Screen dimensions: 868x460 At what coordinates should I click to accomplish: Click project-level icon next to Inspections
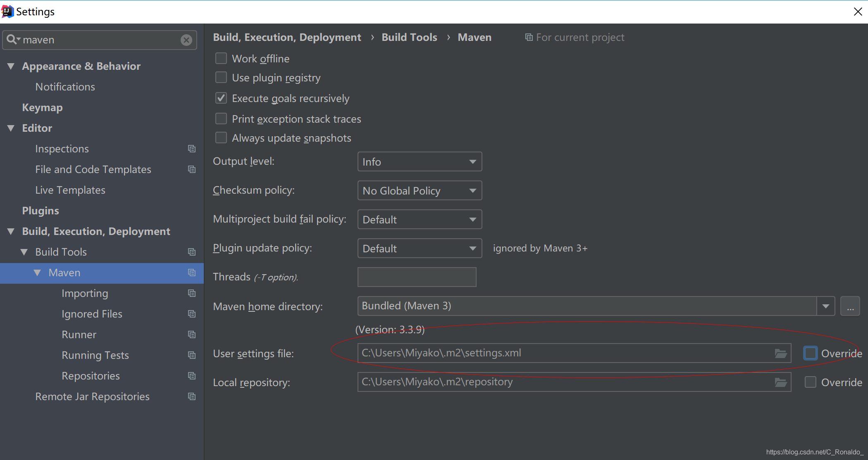192,149
